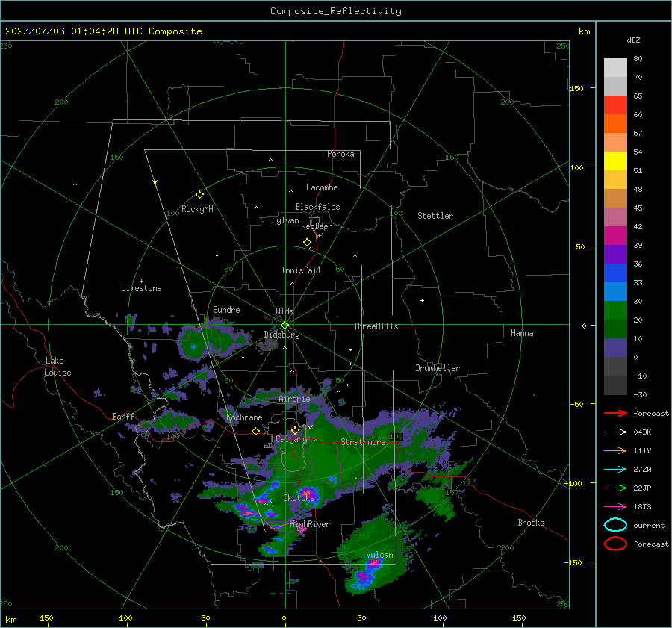Select the orange 60-57 dBZ color swatch
Viewport: 672px width, 628px height.
click(x=615, y=124)
